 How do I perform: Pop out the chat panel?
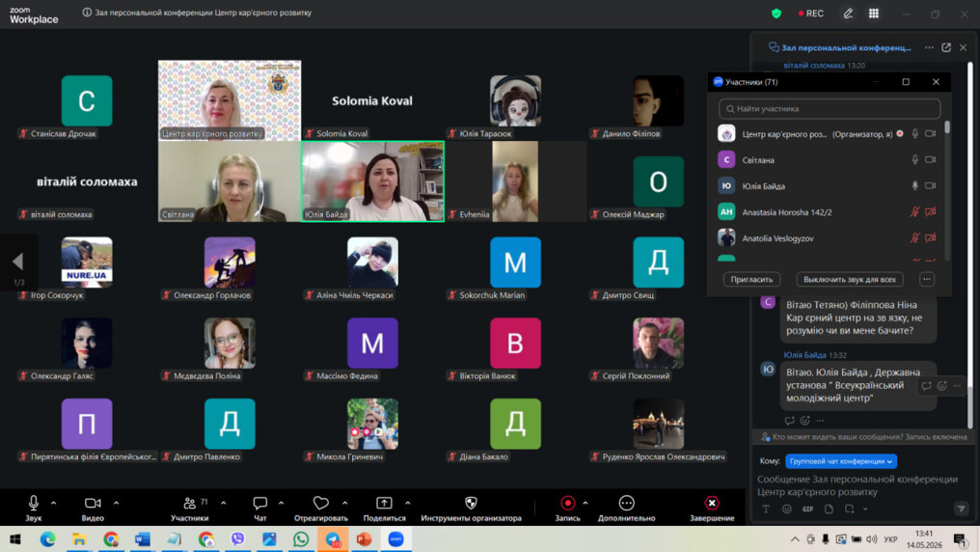946,47
